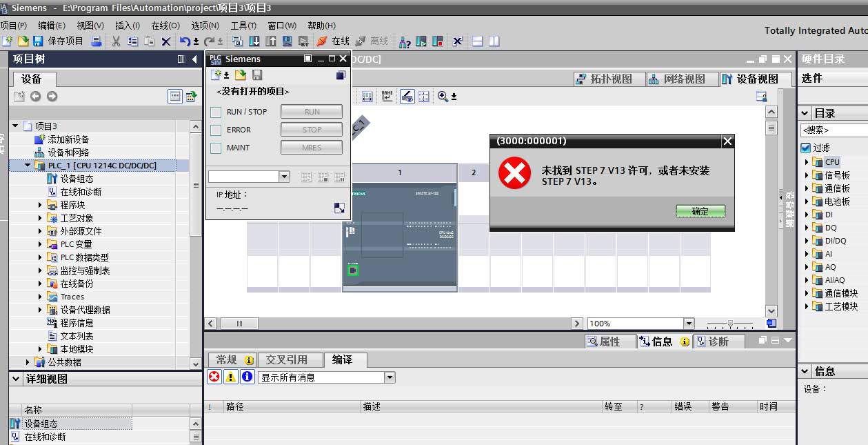Switch to the 网络视图 network view tab
Viewport: 868px width, 445px height.
[683, 79]
